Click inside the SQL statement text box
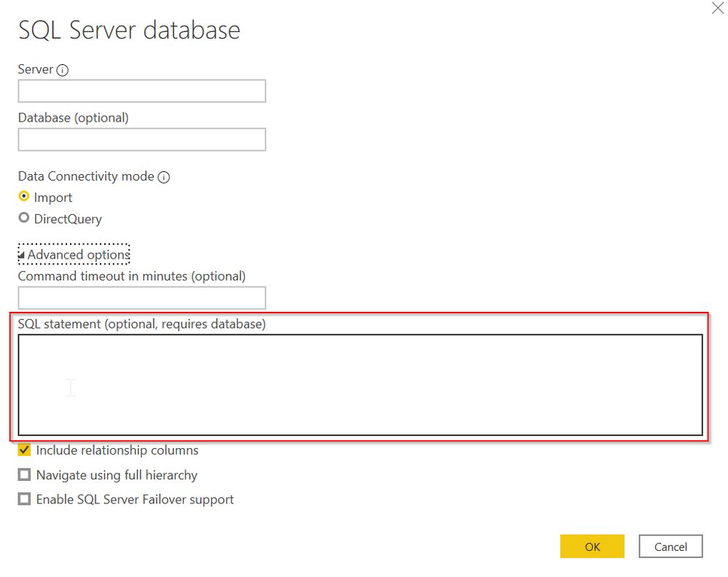 360,385
